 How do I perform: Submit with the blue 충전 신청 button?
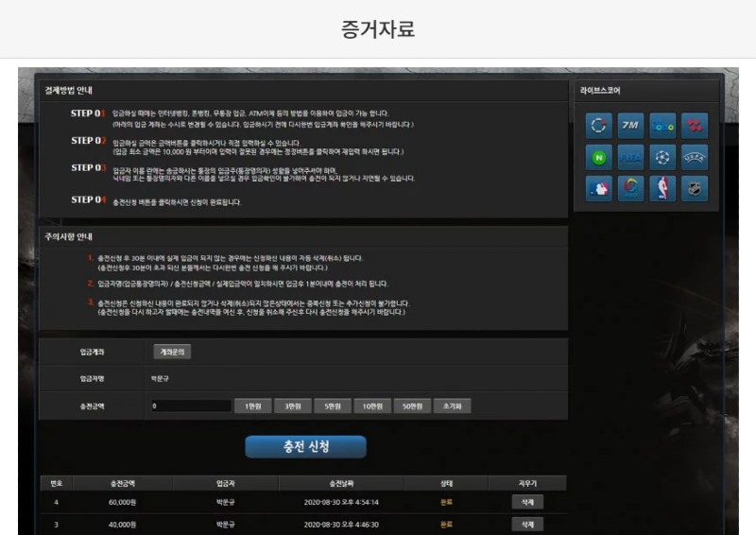point(305,446)
